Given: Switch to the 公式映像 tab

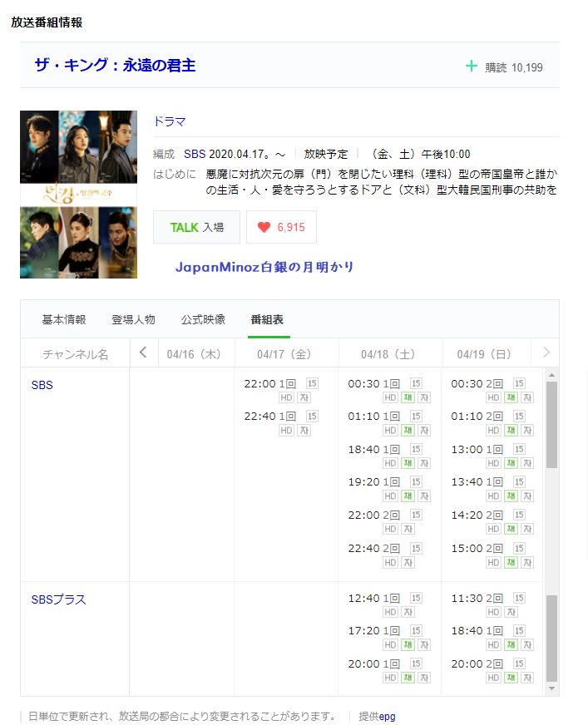Looking at the screenshot, I should pos(203,319).
